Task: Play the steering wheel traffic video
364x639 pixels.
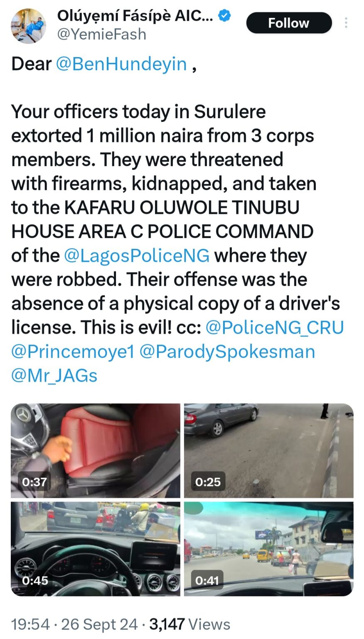Action: pos(96,549)
